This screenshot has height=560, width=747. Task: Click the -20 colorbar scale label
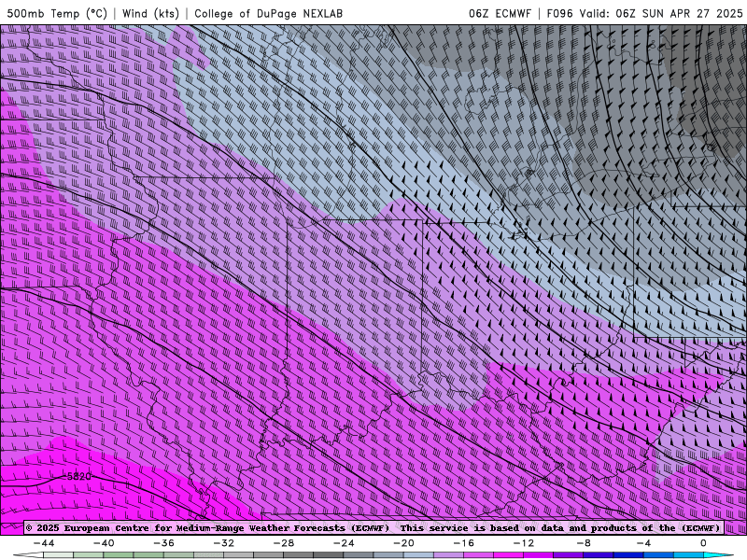(403, 543)
